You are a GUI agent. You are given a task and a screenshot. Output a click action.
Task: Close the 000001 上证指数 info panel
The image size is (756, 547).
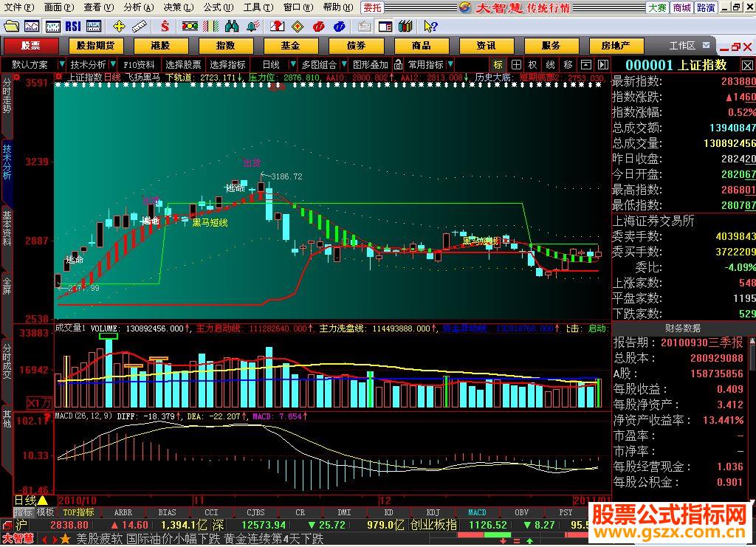coord(747,65)
